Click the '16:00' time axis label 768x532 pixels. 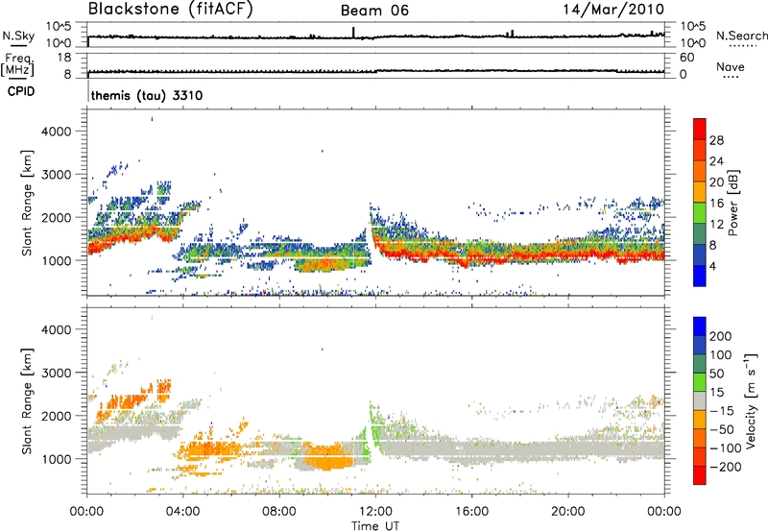click(471, 512)
